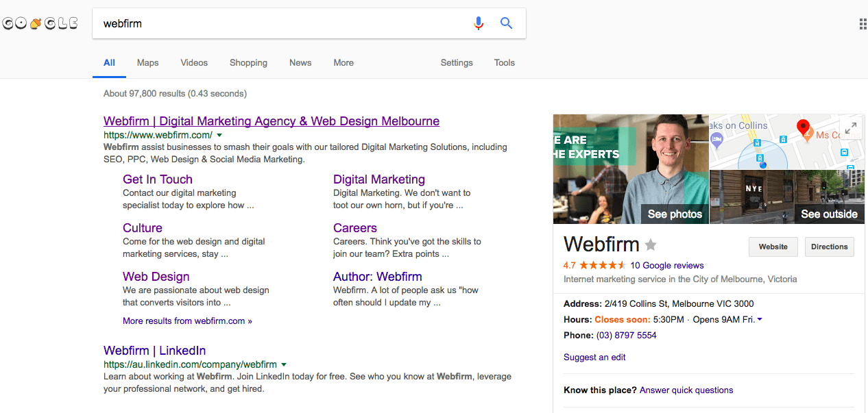Click the Google doodle logo
Image resolution: width=868 pixels, height=413 pixels.
click(x=40, y=23)
